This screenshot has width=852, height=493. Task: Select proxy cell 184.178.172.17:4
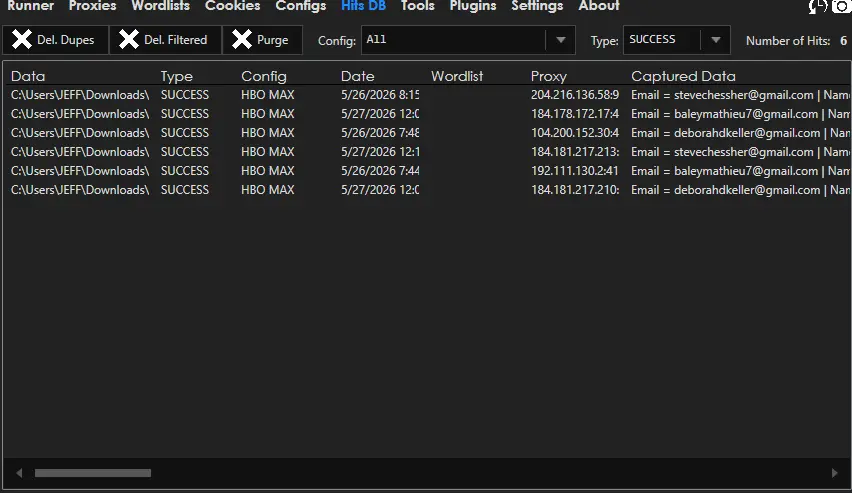coord(575,114)
